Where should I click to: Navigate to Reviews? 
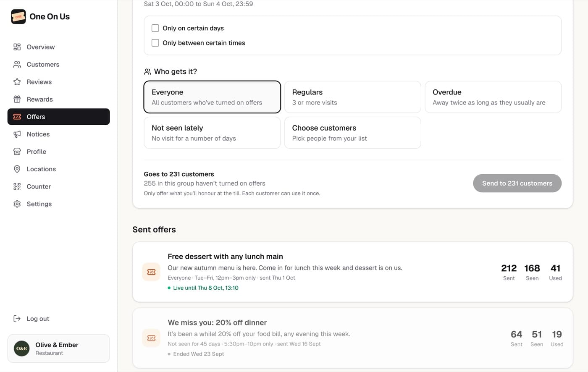59,82
